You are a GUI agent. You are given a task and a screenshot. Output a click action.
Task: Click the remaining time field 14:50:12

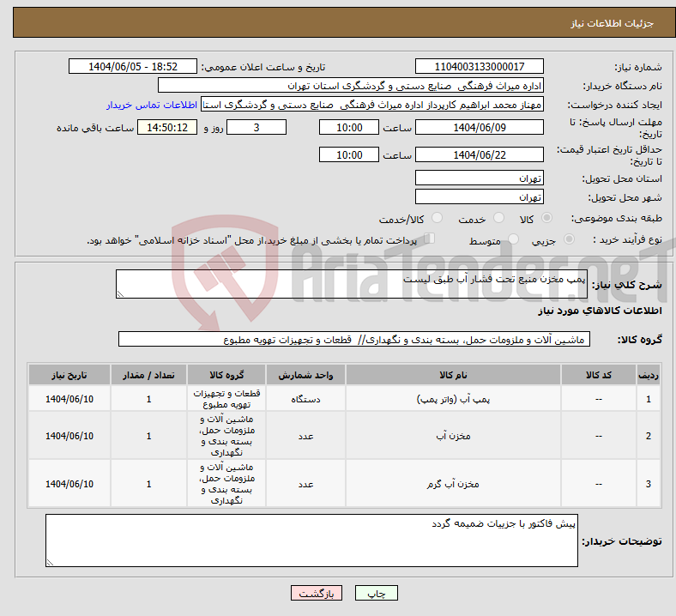[x=167, y=127]
